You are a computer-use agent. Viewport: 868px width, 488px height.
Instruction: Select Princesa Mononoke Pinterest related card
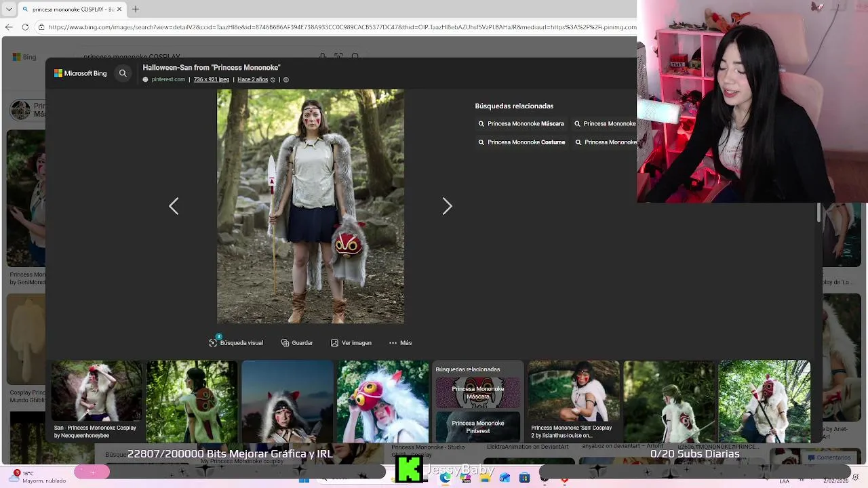[478, 427]
